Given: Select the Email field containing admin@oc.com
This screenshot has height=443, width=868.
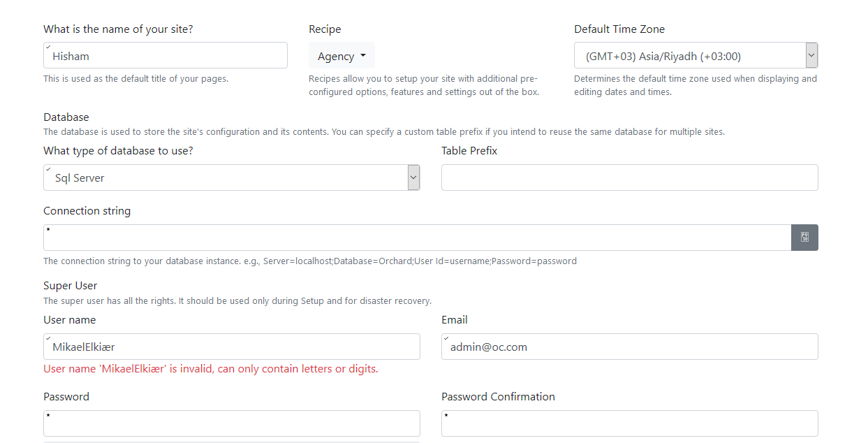Looking at the screenshot, I should point(628,347).
